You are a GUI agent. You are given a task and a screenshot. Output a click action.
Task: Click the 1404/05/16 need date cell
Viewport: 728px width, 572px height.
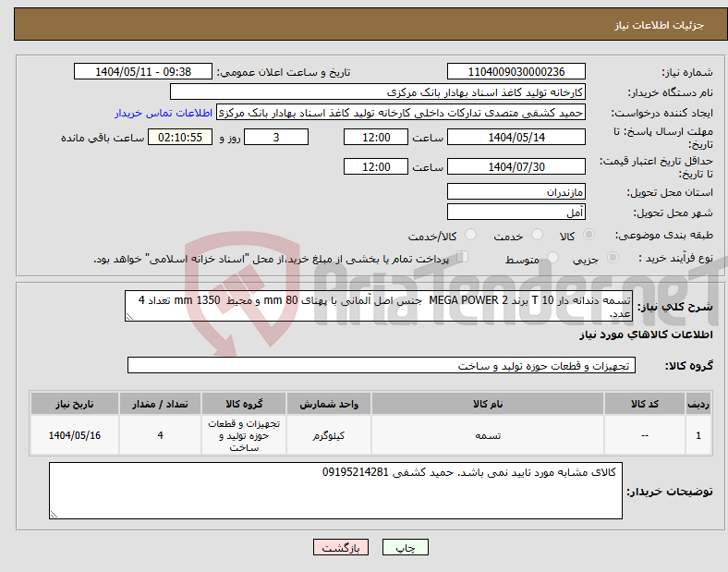[x=75, y=435]
